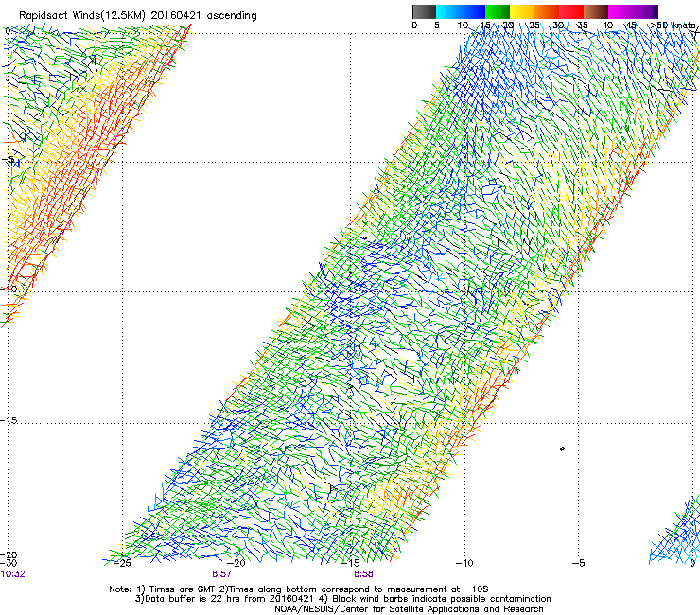Click the cyan 5-10 knots legend segment

coord(448,11)
